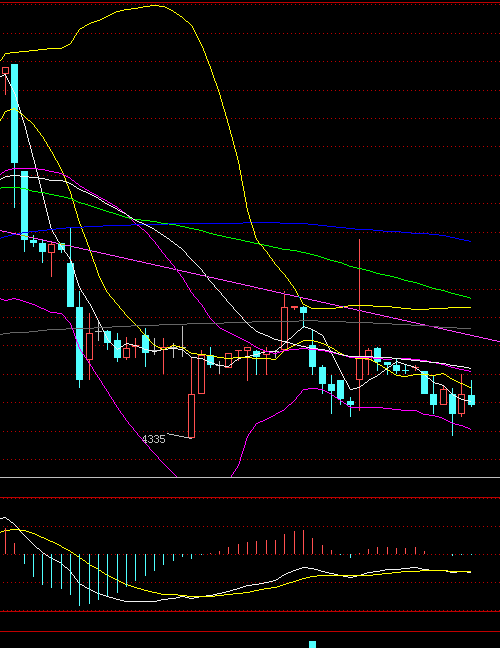Select the red candle with the very long upper wick
This screenshot has height=648, width=500.
360,324
